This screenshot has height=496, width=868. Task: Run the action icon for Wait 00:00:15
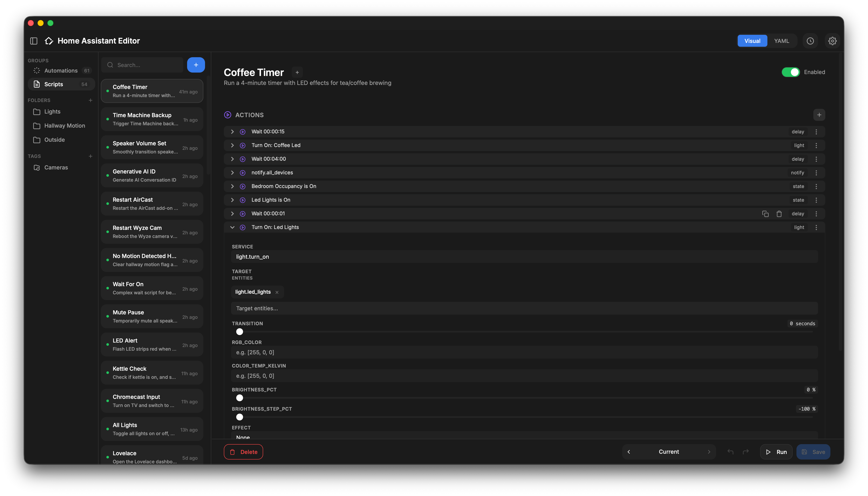click(242, 131)
